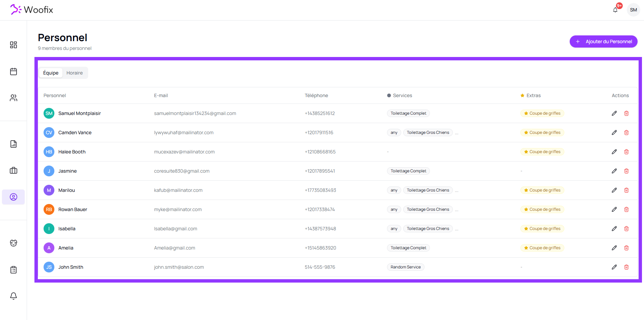Image resolution: width=644 pixels, height=320 pixels.
Task: Click the notification bell in top bar
Action: tap(615, 10)
